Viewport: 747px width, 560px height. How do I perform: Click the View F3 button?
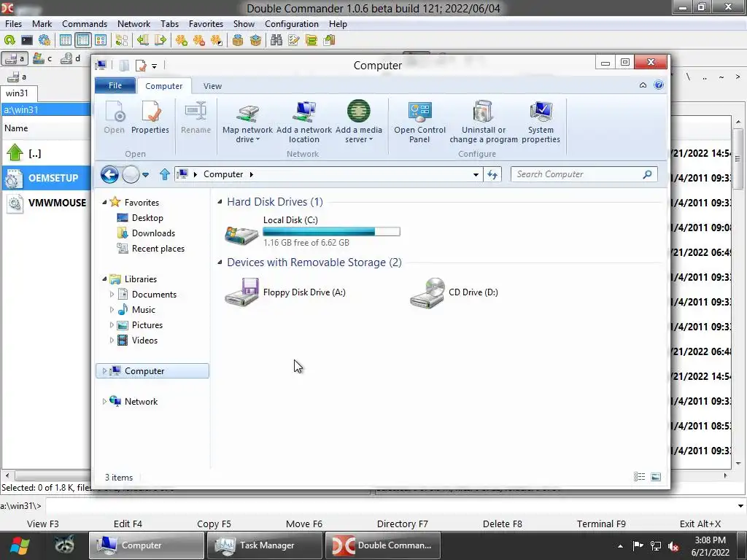tap(43, 524)
